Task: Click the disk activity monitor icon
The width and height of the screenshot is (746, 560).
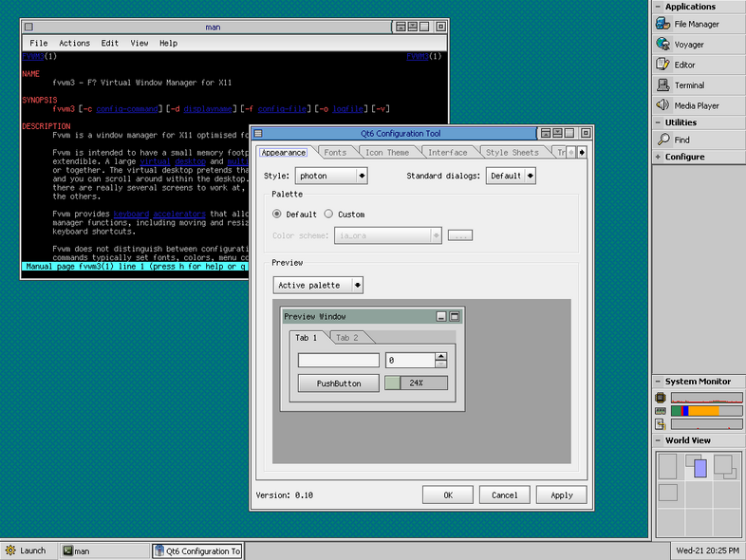Action: click(661, 424)
